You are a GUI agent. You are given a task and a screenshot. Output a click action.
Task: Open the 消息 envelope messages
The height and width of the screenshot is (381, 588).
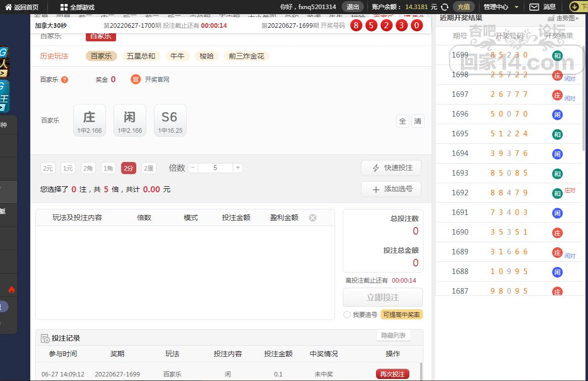click(x=533, y=7)
